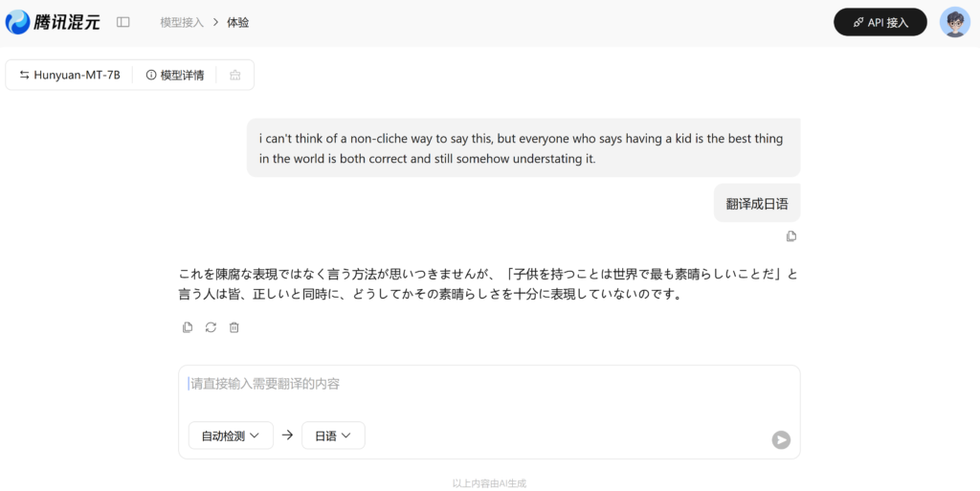Click the translation text input field
The width and height of the screenshot is (980, 491).
[489, 393]
